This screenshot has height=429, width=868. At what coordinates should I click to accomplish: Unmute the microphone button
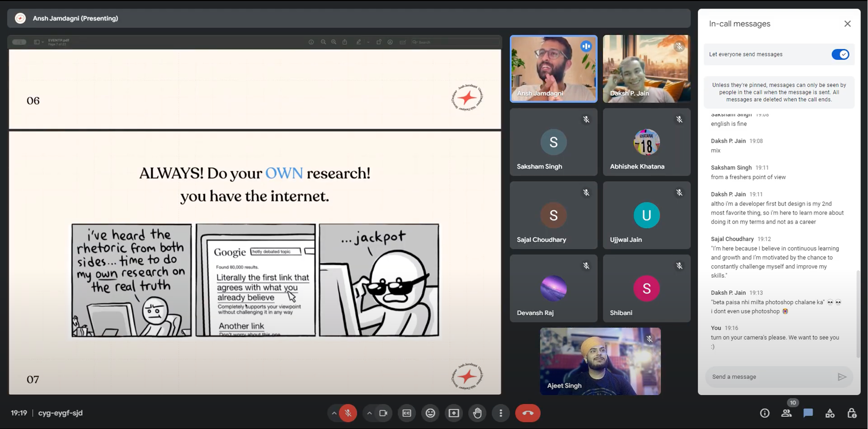click(348, 413)
